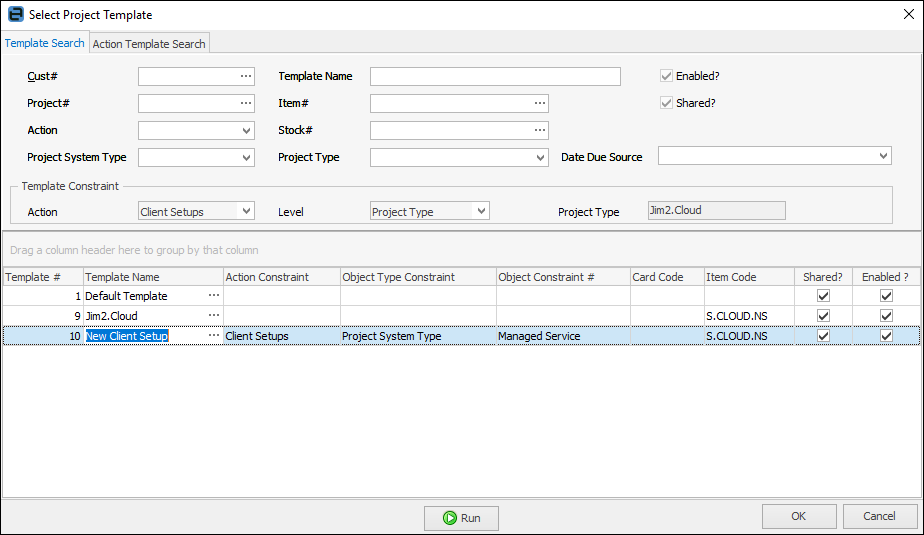Expand the Project System Type dropdown
Screen dimensions: 924x535
[246, 157]
